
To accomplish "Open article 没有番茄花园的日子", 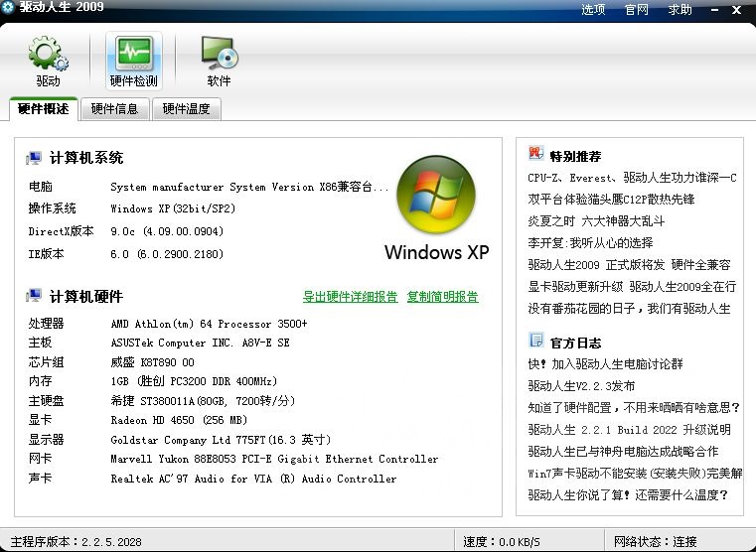I will pyautogui.click(x=629, y=309).
